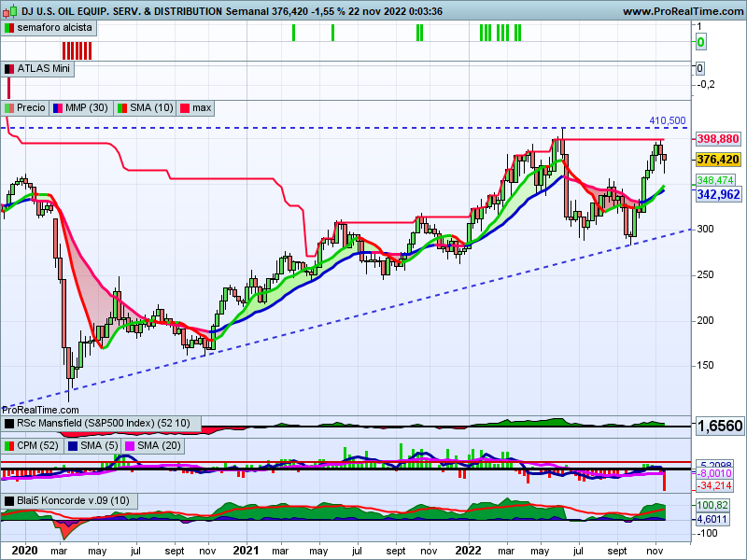This screenshot has width=747, height=560.
Task: Click the candlestick chart icon in the title bar
Action: click(10, 10)
